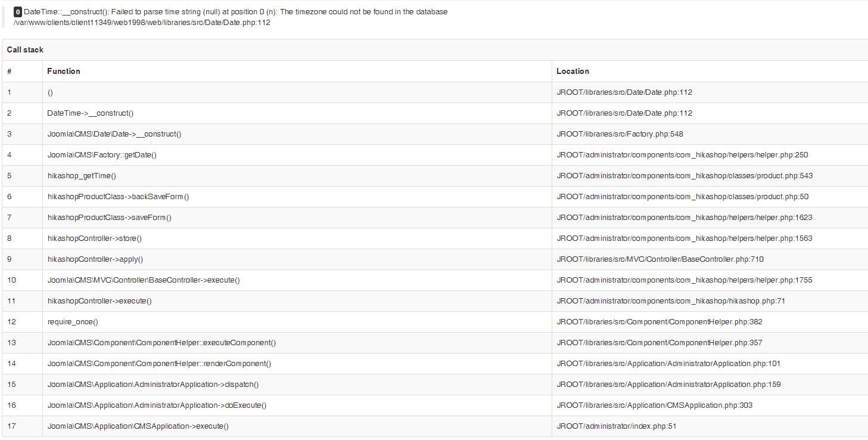Select the hikashopController->store() row
The image size is (868, 440).
(x=95, y=238)
